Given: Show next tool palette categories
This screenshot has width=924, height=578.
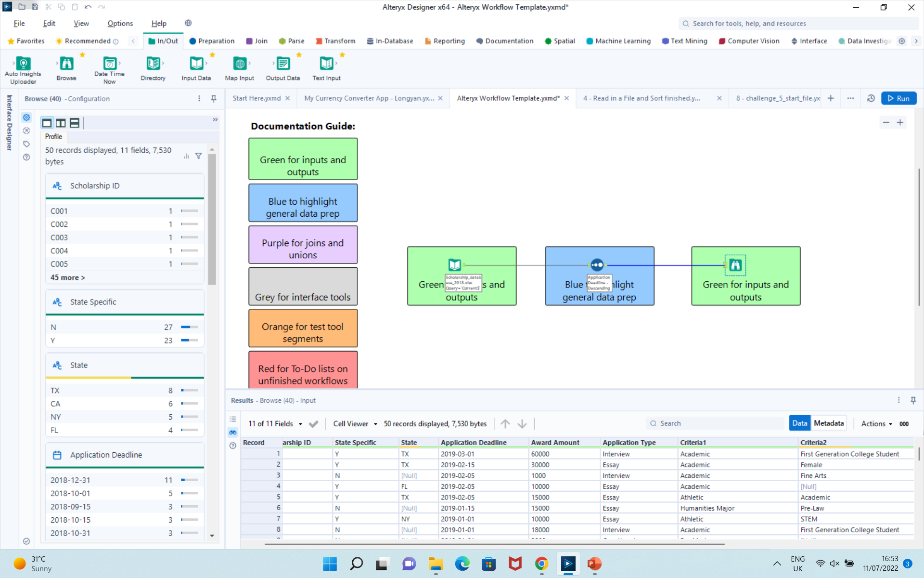Looking at the screenshot, I should (916, 41).
